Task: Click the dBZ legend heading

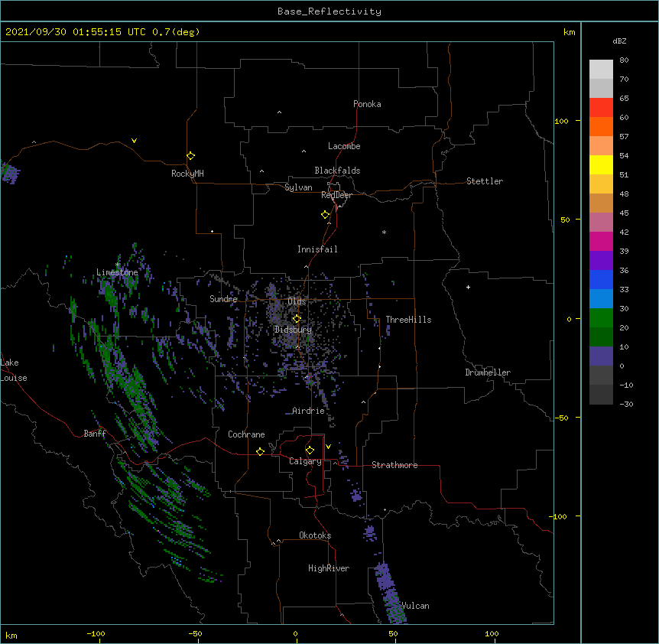Action: [x=619, y=41]
